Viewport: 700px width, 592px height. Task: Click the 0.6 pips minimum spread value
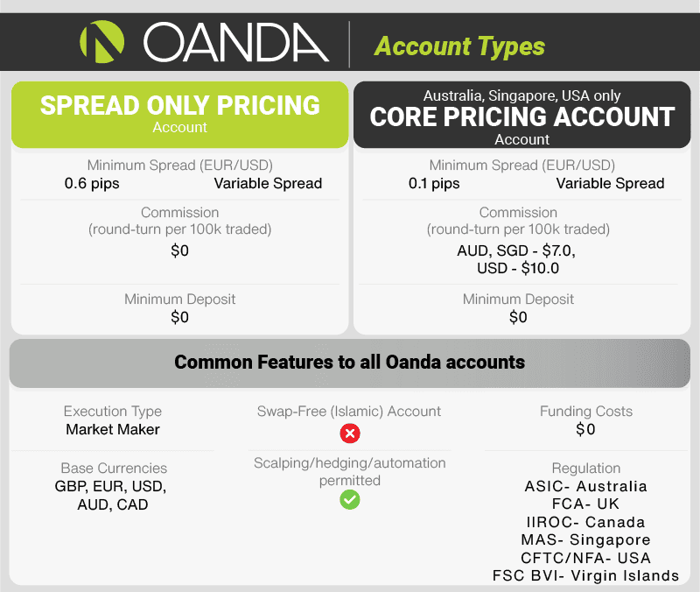(92, 184)
